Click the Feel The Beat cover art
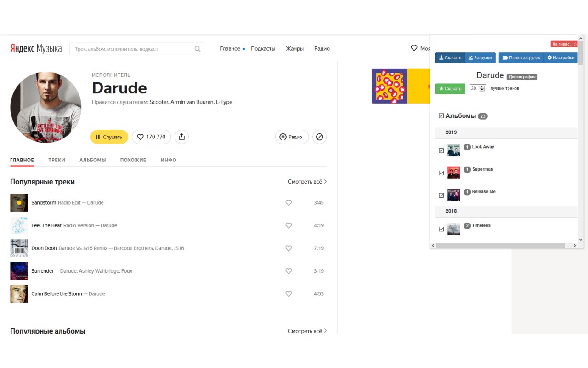588x368 pixels. point(19,225)
